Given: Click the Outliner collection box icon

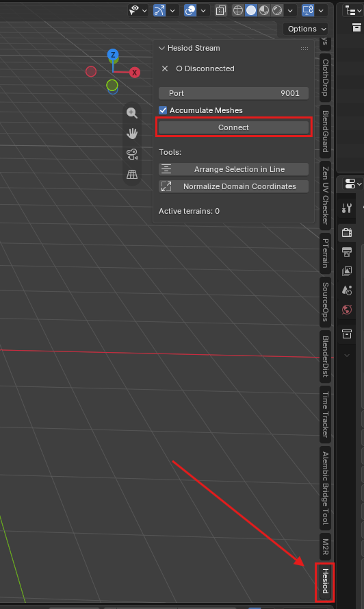Looking at the screenshot, I should [x=356, y=27].
